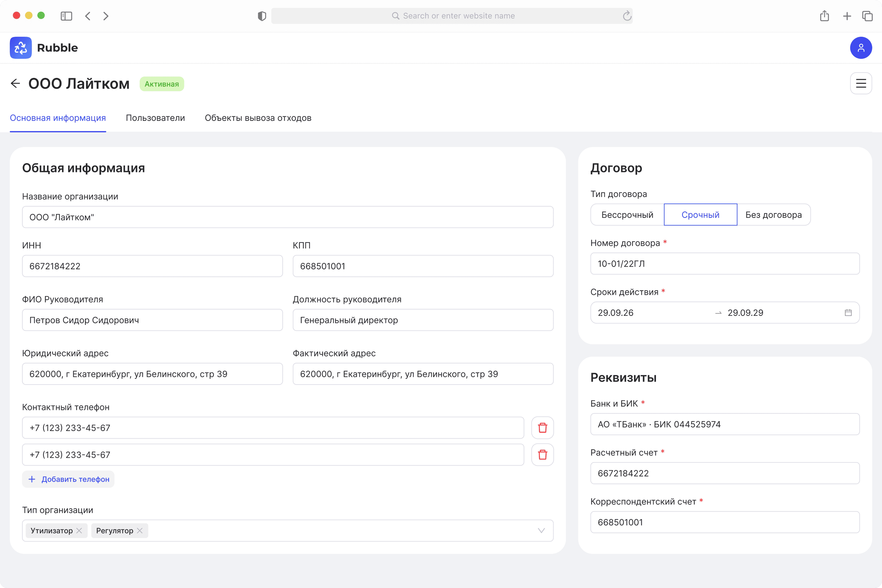
Task: Edit the ФИО Руководителя field
Action: tap(152, 320)
